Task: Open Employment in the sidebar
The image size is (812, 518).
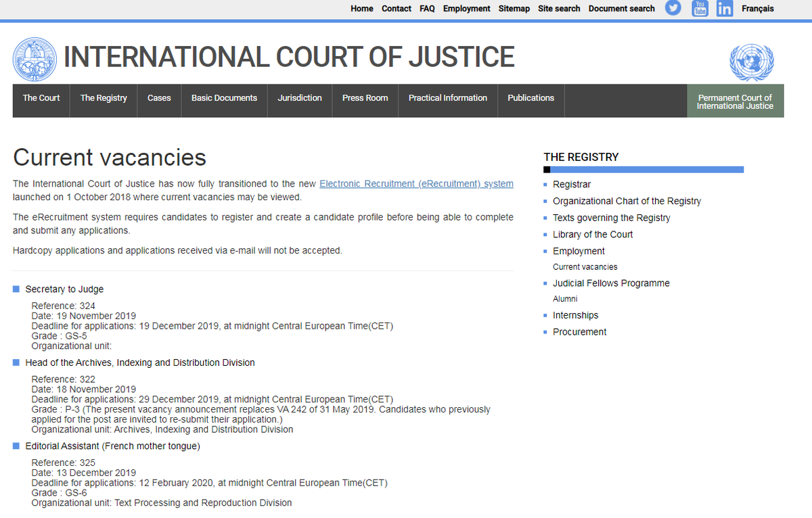Action: point(579,252)
